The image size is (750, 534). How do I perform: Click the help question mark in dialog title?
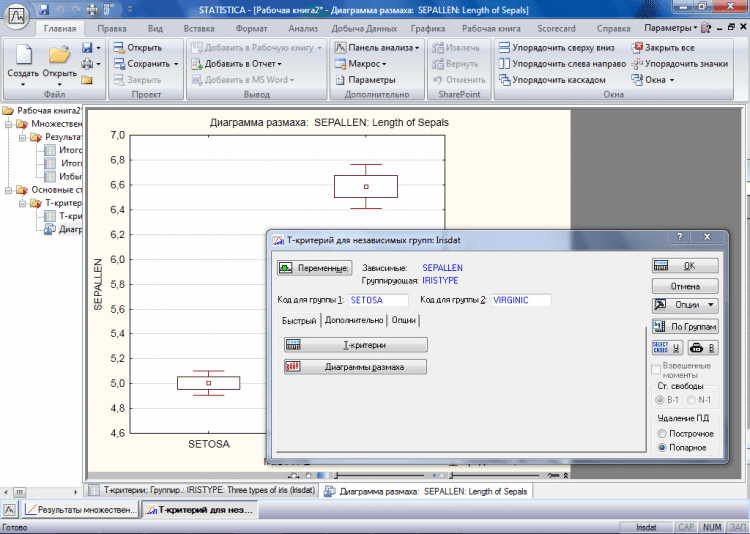click(679, 237)
